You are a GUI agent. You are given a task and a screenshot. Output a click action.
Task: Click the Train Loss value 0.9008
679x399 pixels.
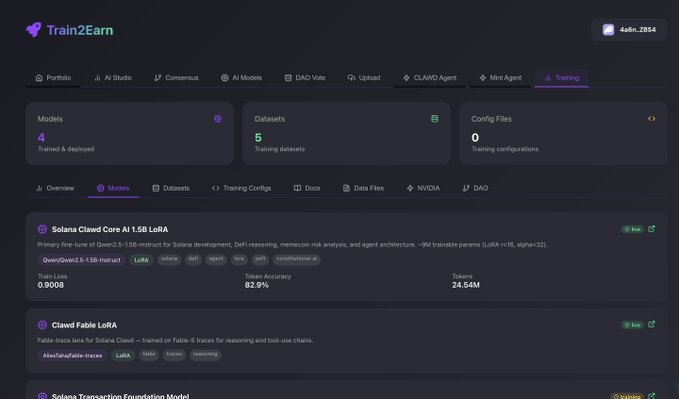click(x=51, y=285)
